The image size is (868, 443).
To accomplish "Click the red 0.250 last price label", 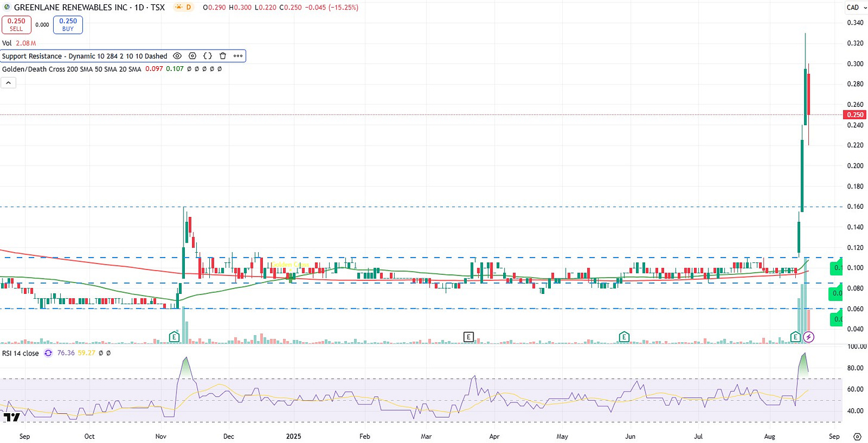I will coord(855,114).
